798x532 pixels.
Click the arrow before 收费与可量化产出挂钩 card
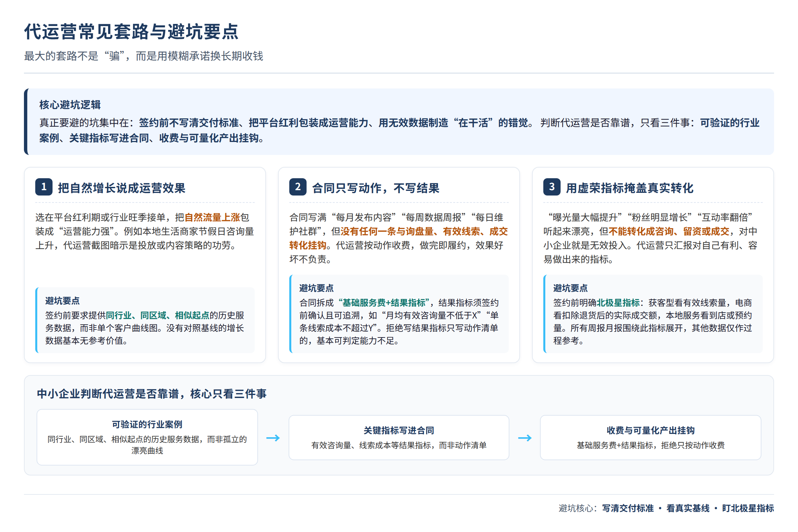tap(525, 438)
